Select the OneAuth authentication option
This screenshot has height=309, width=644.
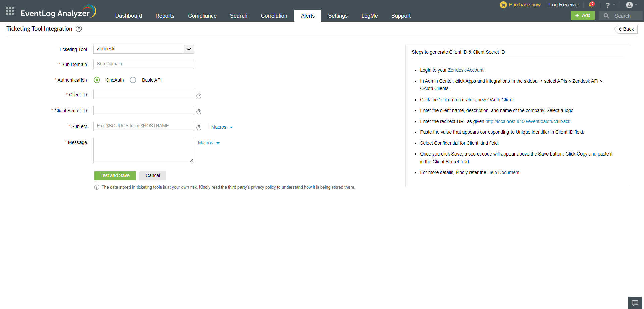pos(97,80)
